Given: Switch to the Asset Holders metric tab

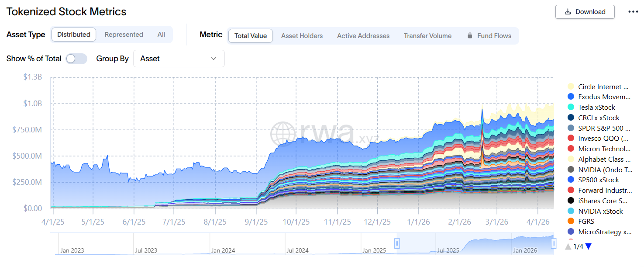Looking at the screenshot, I should click(302, 36).
